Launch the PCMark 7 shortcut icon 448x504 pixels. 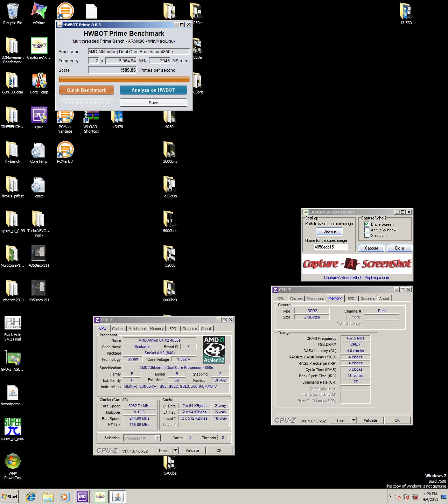65,150
